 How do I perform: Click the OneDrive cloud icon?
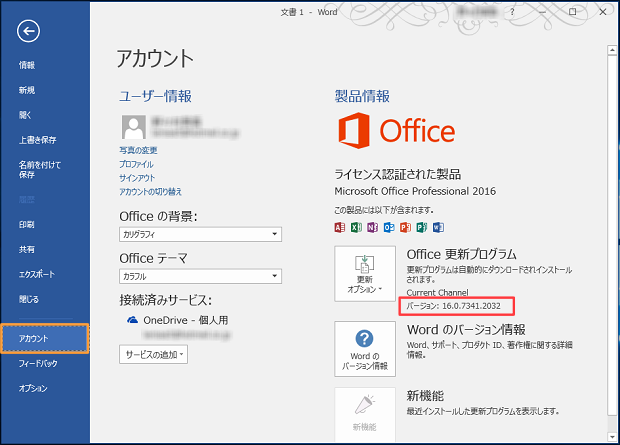[132, 320]
